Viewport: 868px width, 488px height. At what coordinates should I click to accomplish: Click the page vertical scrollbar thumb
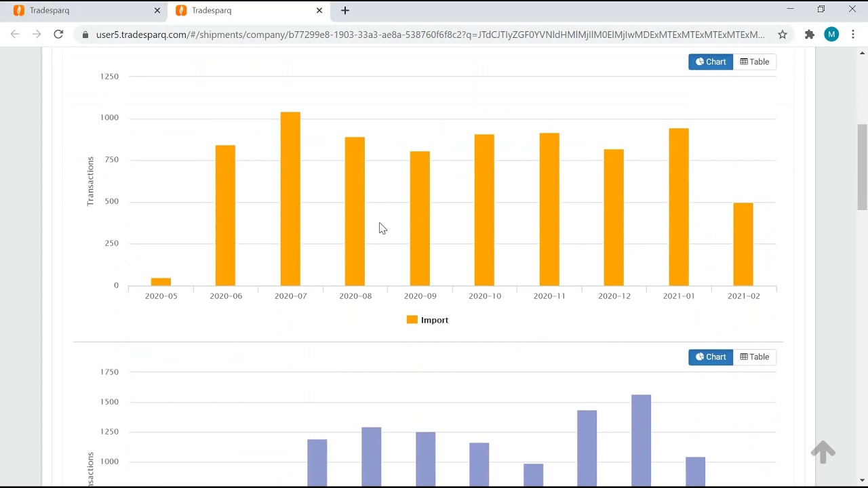click(863, 167)
